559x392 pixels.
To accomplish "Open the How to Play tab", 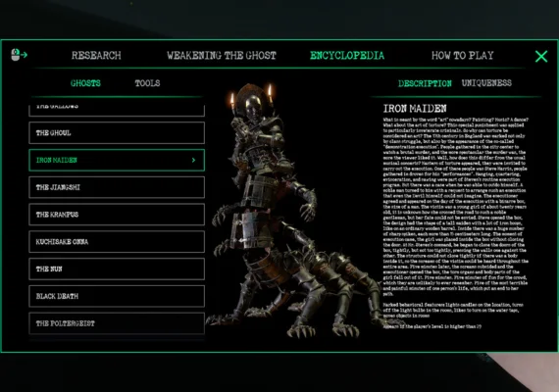I will [x=462, y=55].
